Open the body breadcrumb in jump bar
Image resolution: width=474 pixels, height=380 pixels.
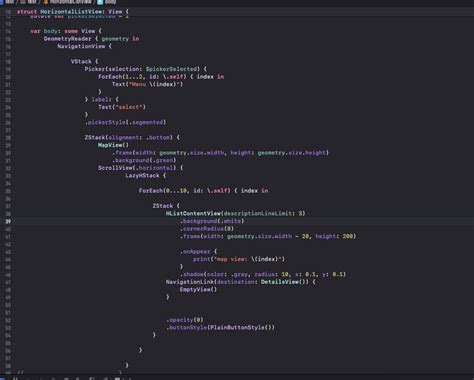(111, 2)
